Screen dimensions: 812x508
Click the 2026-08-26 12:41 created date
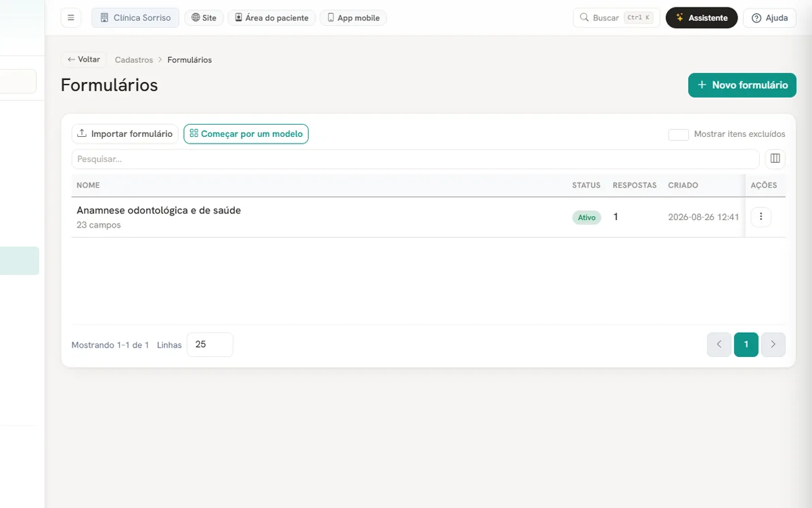pyautogui.click(x=703, y=217)
